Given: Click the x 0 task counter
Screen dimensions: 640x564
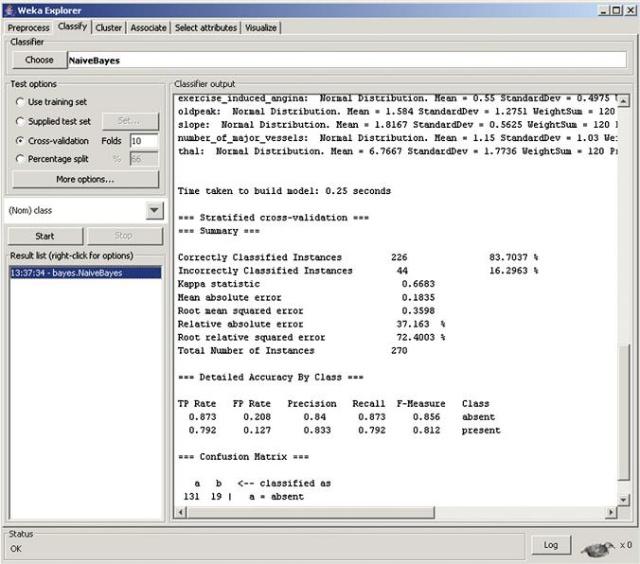Looking at the screenshot, I should point(626,545).
